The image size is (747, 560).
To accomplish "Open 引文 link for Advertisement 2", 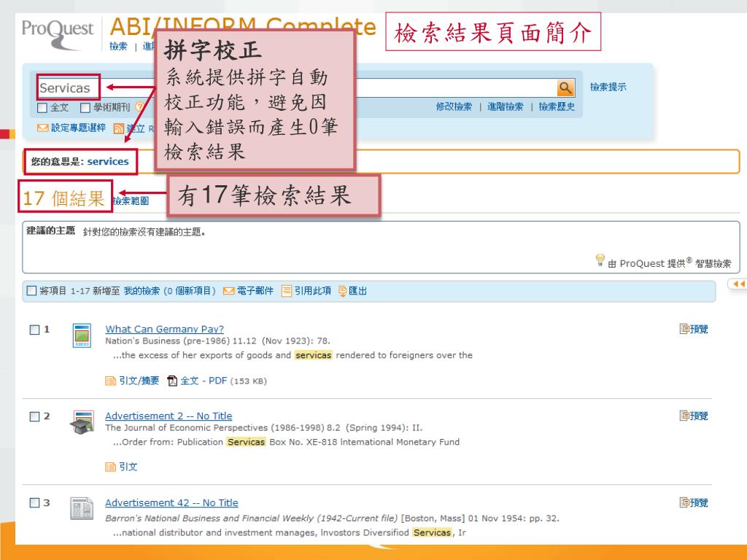I will click(128, 467).
